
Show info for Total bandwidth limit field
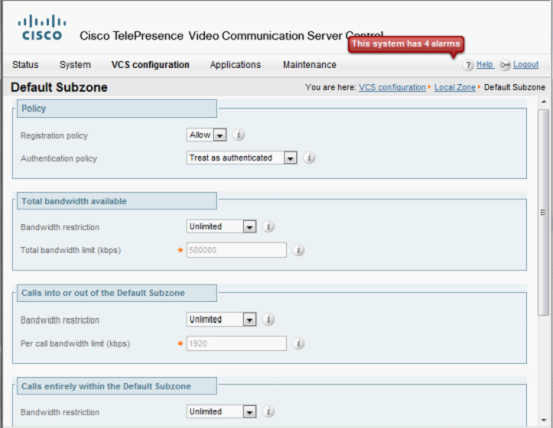[298, 250]
